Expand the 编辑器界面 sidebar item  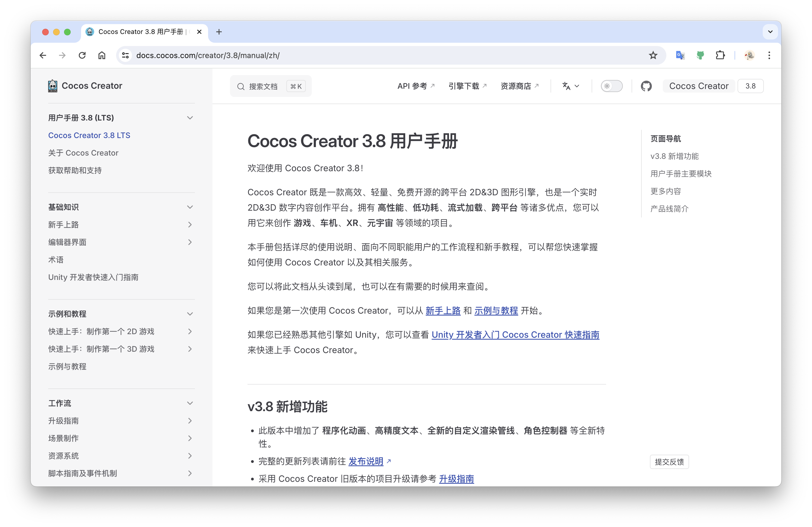pyautogui.click(x=190, y=242)
